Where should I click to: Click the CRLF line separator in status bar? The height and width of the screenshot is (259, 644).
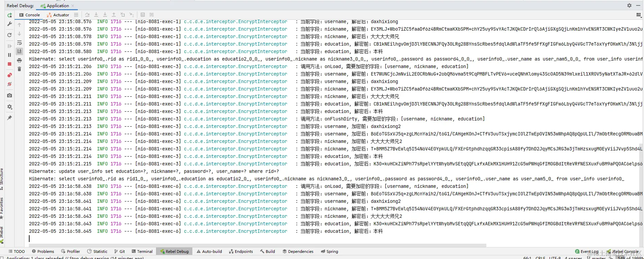coord(540,258)
